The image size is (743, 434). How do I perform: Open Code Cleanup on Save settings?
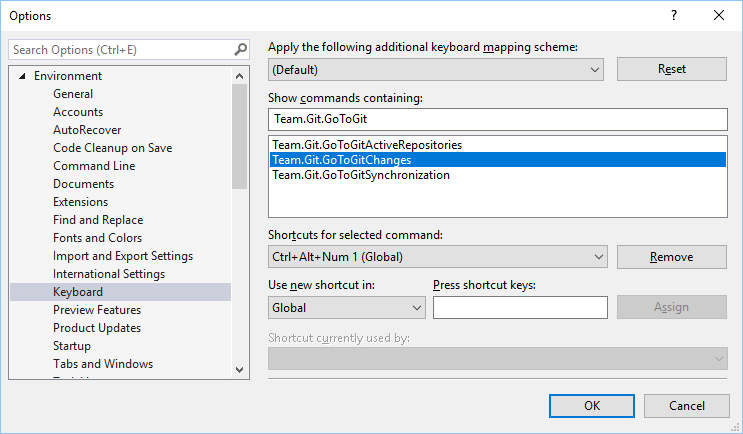point(112,148)
